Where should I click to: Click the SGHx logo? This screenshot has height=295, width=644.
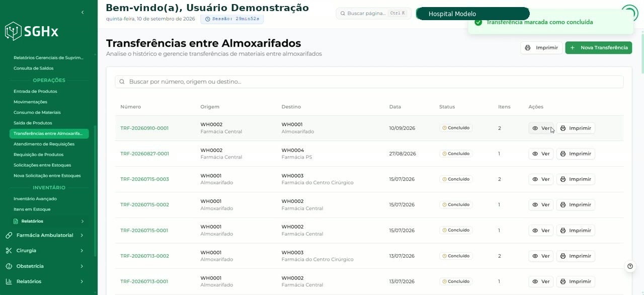32,31
